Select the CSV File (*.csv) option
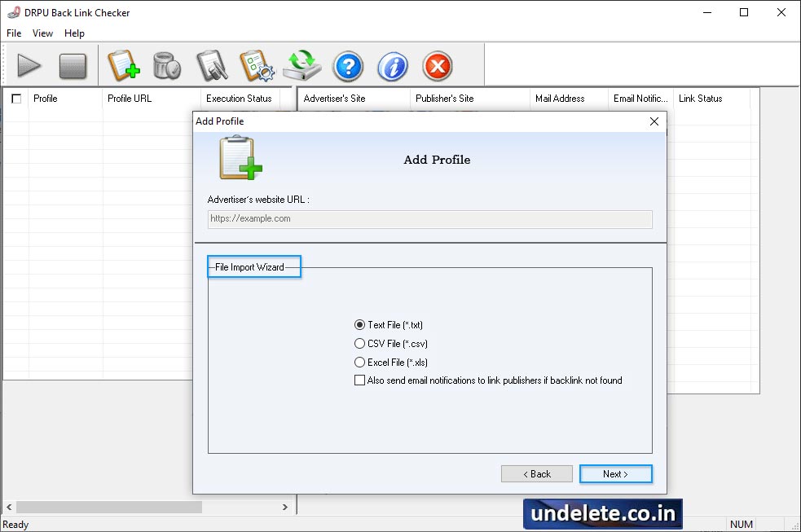Viewport: 801px width, 532px height. point(359,343)
